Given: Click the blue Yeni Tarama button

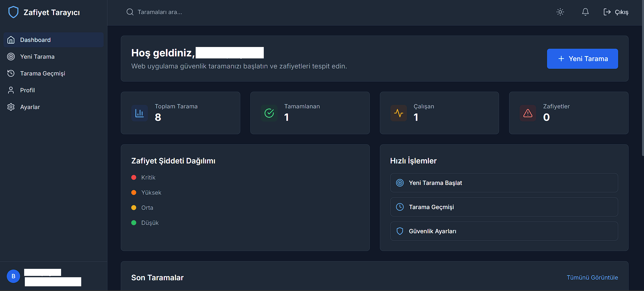Looking at the screenshot, I should click(x=582, y=59).
